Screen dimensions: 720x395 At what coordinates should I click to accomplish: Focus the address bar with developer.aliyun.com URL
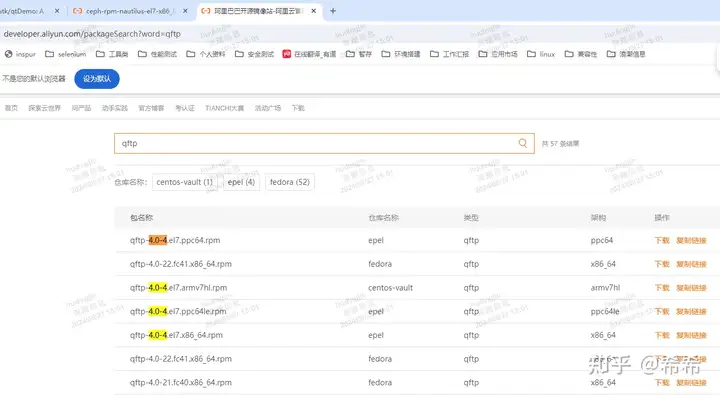(92, 34)
